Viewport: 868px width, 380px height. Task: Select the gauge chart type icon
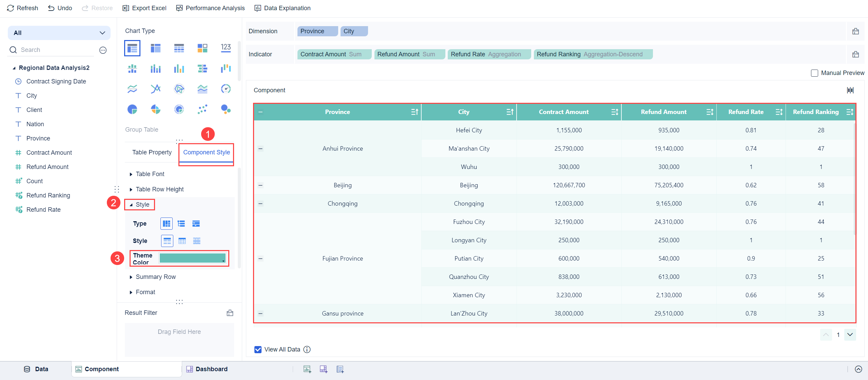coord(226,89)
